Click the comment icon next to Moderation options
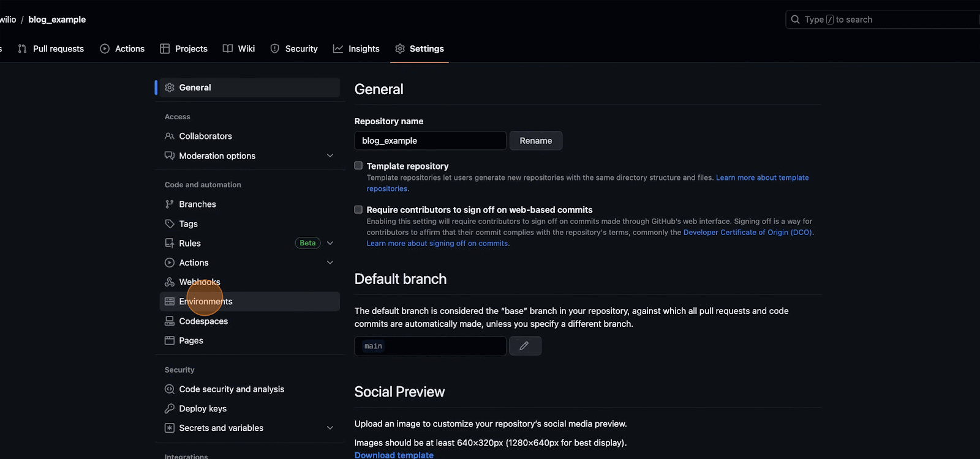This screenshot has width=980, height=459. pos(170,155)
